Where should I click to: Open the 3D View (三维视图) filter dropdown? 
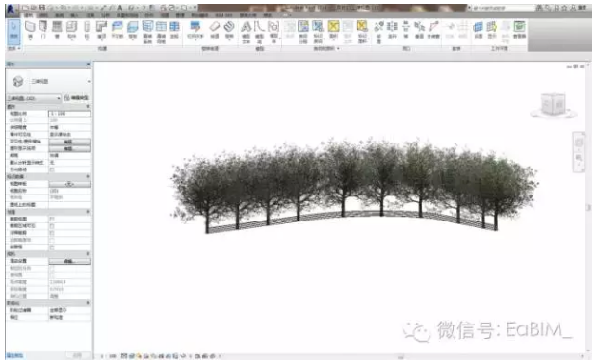34,98
